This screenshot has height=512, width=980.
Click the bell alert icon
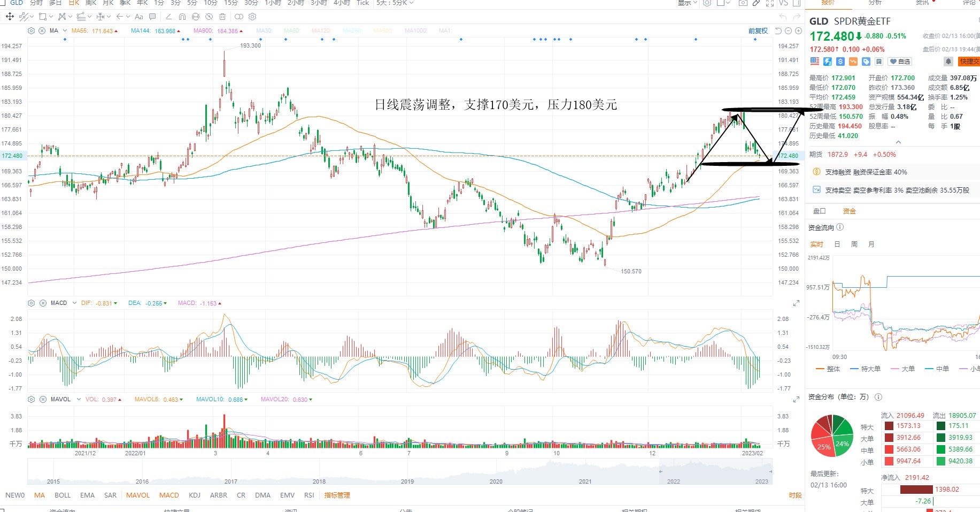pos(948,62)
